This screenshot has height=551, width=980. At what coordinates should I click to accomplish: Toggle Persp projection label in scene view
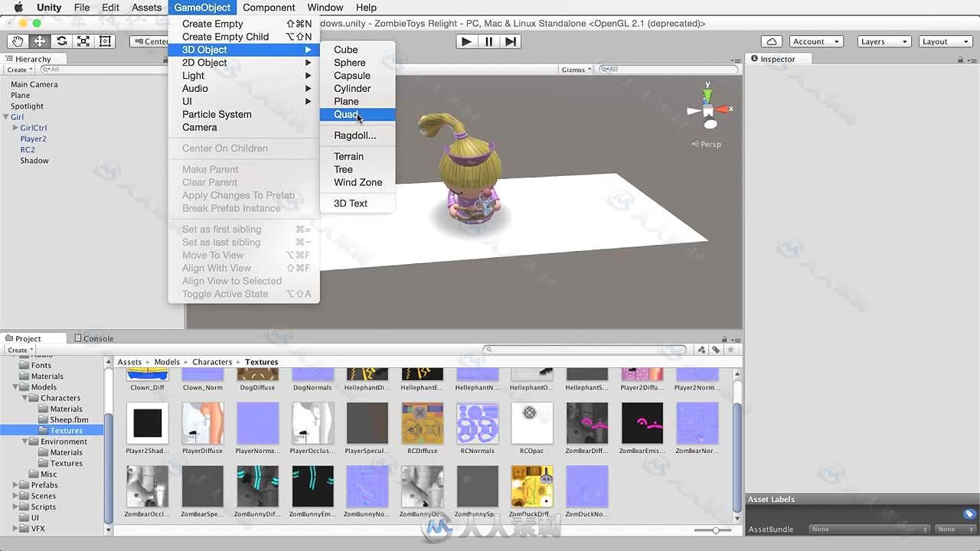[x=707, y=144]
